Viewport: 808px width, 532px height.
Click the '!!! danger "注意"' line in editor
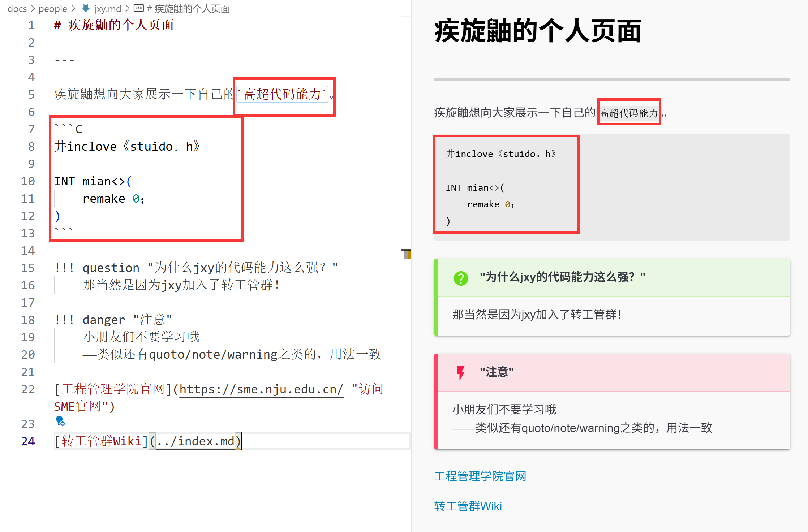113,320
